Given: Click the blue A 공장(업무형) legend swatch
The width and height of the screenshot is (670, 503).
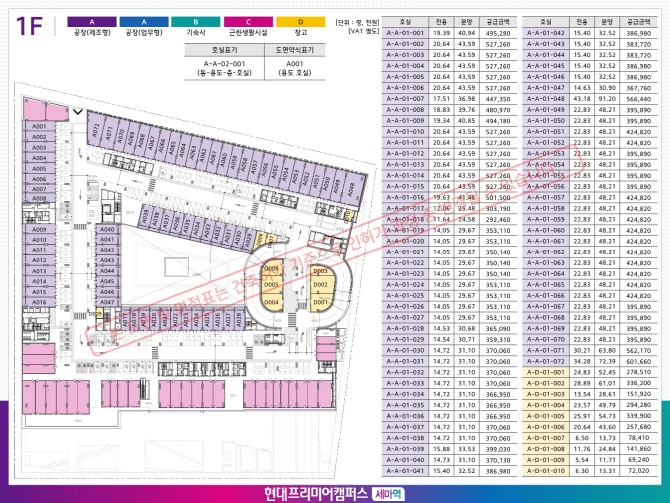Looking at the screenshot, I should (145, 21).
